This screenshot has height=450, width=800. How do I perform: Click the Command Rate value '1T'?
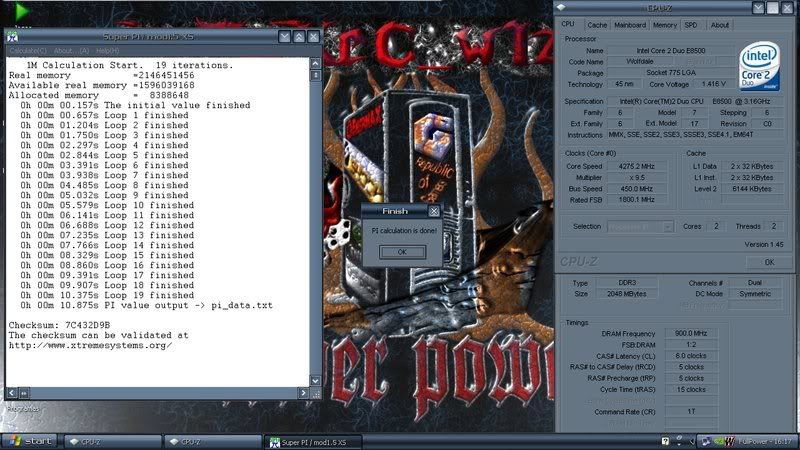(691, 411)
